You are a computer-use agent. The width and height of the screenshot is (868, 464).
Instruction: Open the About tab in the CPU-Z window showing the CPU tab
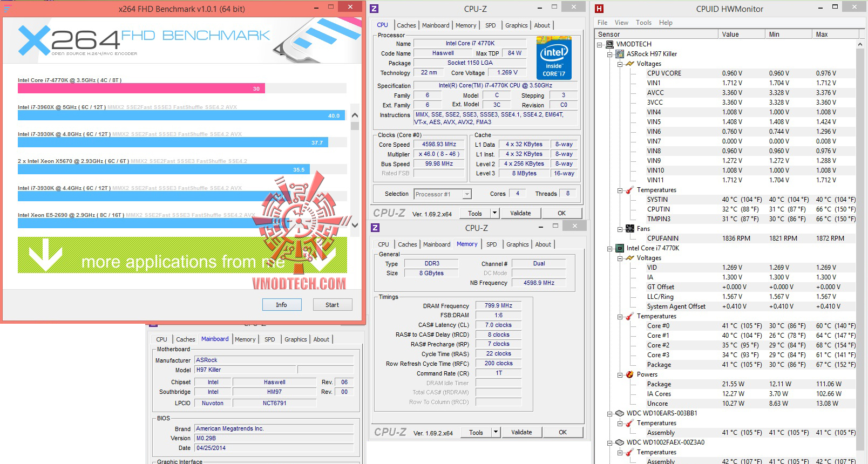click(x=542, y=25)
